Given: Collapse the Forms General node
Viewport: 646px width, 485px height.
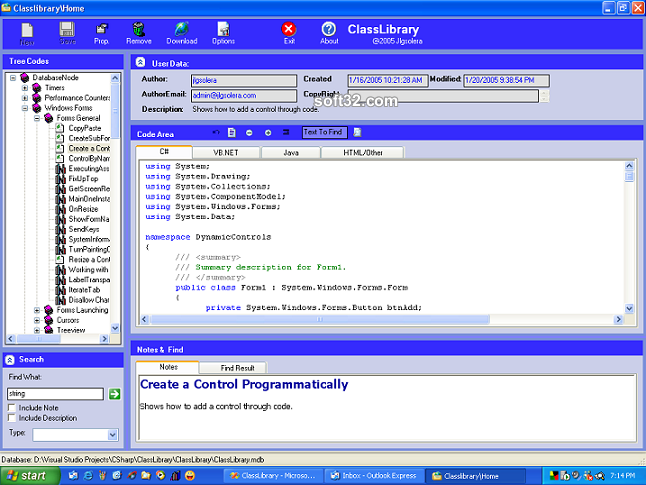Looking at the screenshot, I should point(37,118).
